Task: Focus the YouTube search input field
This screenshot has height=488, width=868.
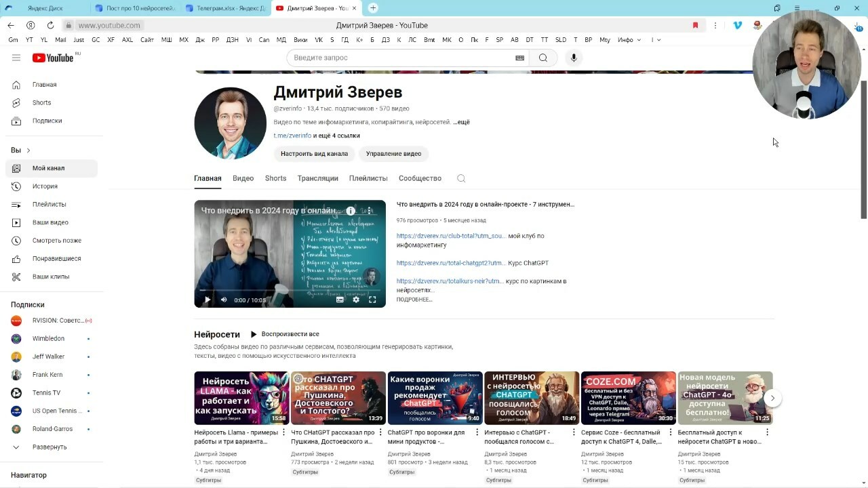Action: coord(400,58)
